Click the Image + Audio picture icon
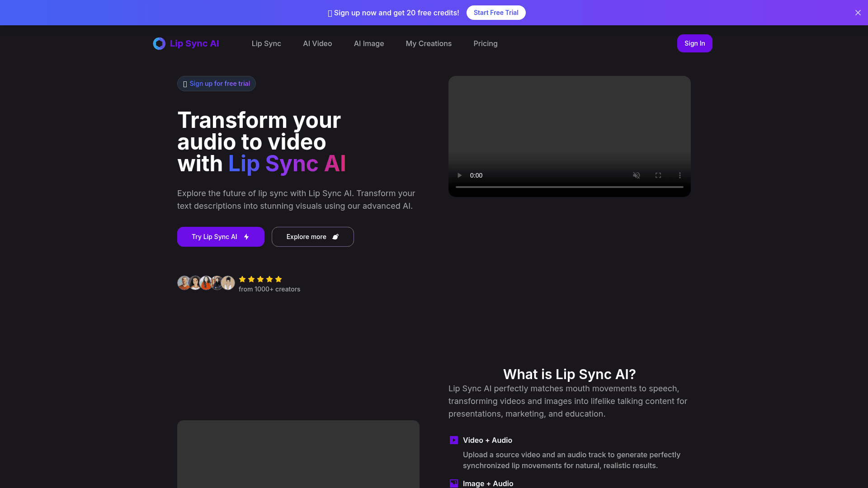This screenshot has width=868, height=488. (x=454, y=483)
